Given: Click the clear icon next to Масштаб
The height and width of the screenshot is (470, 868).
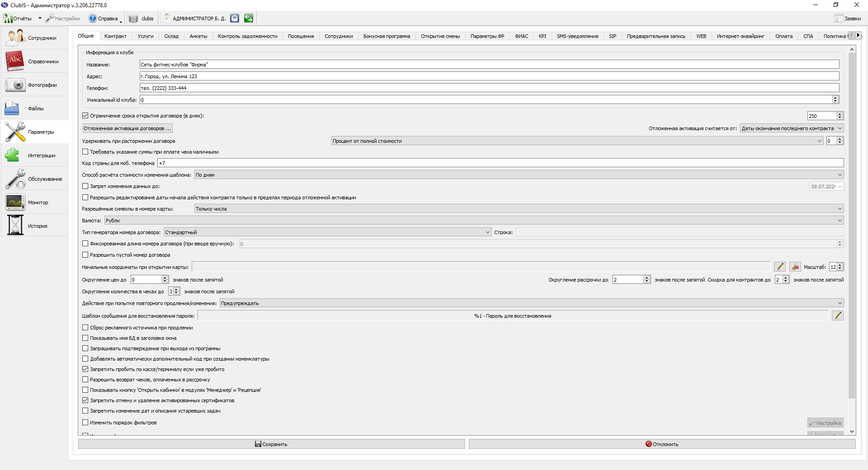Looking at the screenshot, I should 795,267.
